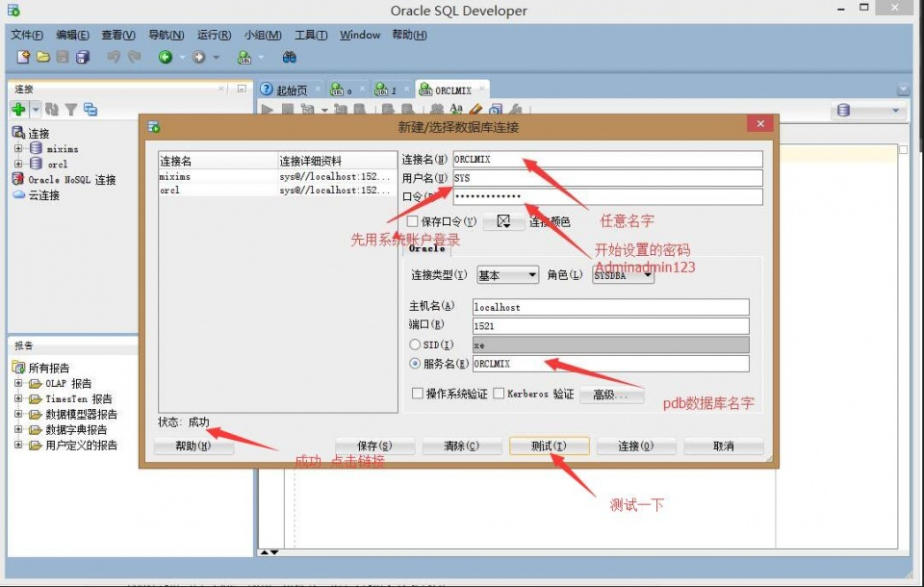Open the 连接类型 dropdown
The height and width of the screenshot is (587, 924).
[507, 274]
